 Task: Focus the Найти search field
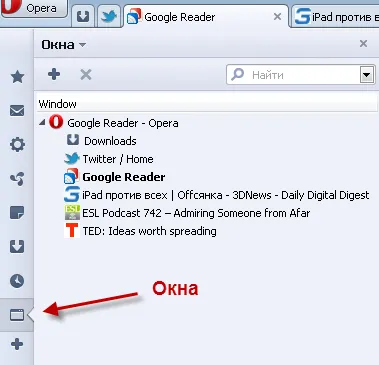click(300, 75)
